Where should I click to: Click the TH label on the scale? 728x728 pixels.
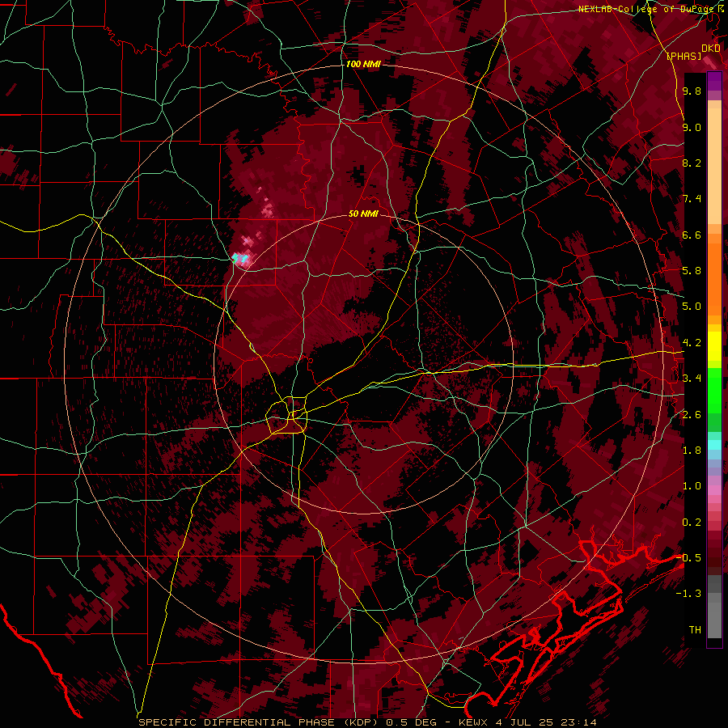pos(695,630)
